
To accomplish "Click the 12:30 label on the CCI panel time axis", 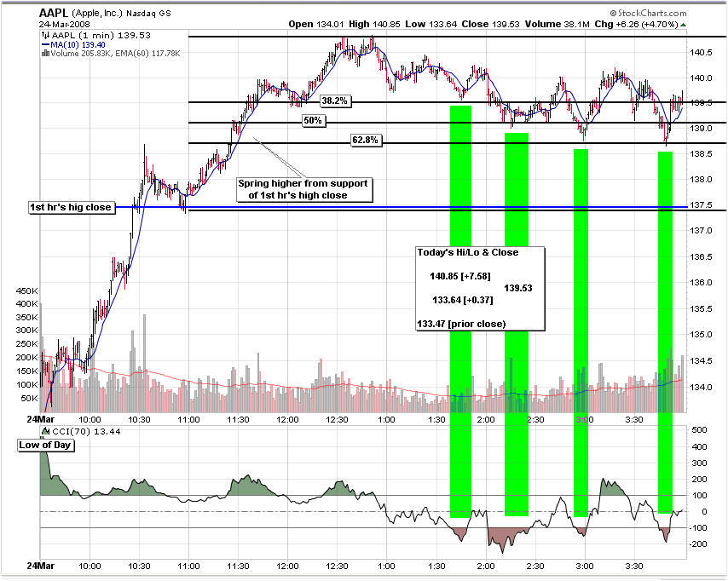I will (x=337, y=567).
